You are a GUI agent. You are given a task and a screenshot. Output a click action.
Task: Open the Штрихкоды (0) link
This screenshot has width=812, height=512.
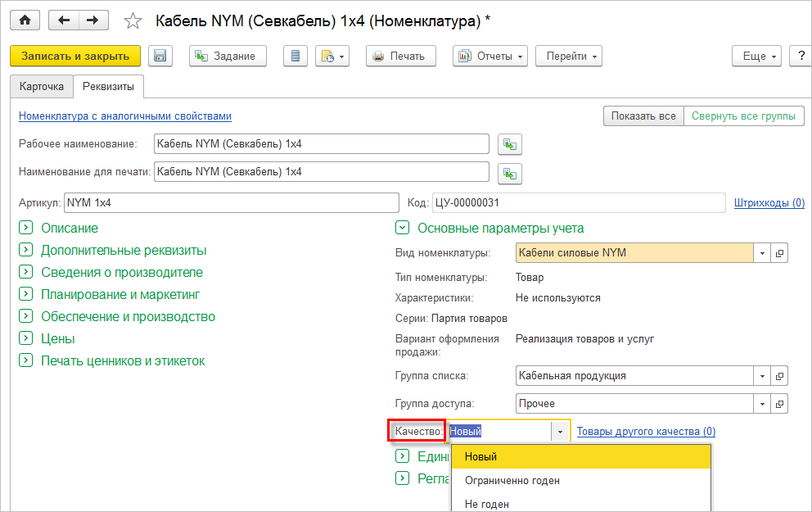click(x=769, y=203)
